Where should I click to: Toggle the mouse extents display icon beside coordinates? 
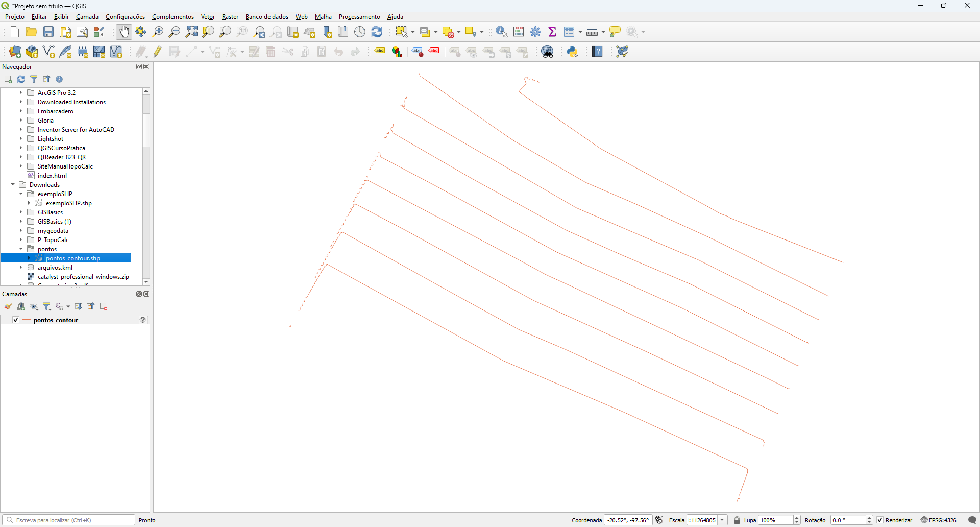coord(659,520)
